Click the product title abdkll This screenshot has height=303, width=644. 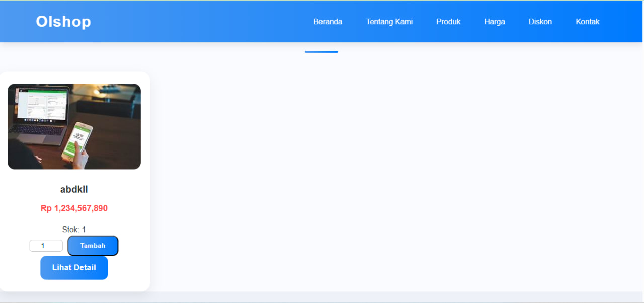(x=74, y=189)
